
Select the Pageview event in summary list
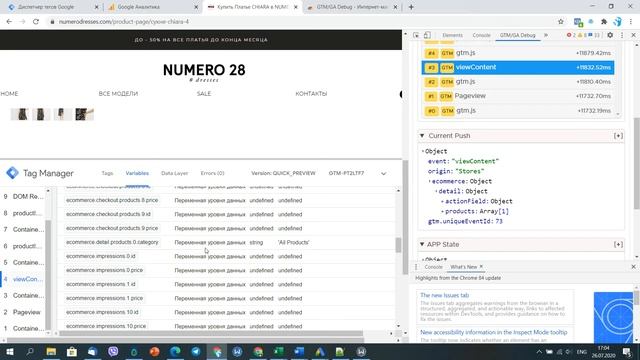coord(24,312)
